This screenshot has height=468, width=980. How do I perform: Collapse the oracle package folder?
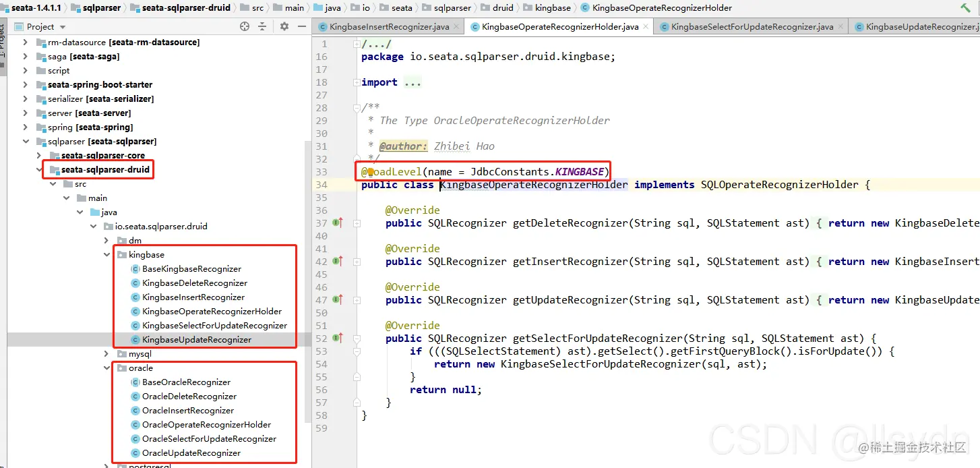click(106, 368)
